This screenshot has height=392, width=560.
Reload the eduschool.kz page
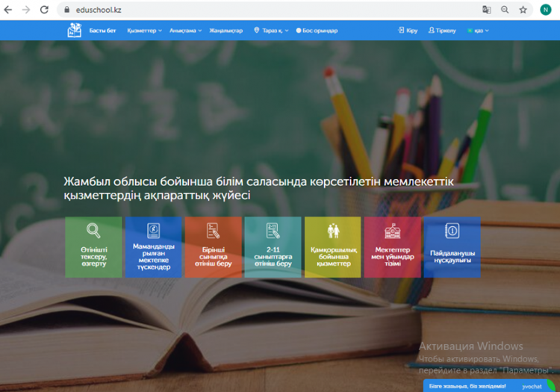click(x=44, y=10)
